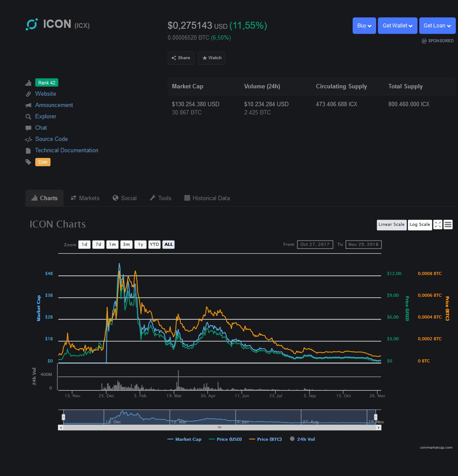This screenshot has width=458, height=476.
Task: Switch to the Social tab
Action: (125, 198)
